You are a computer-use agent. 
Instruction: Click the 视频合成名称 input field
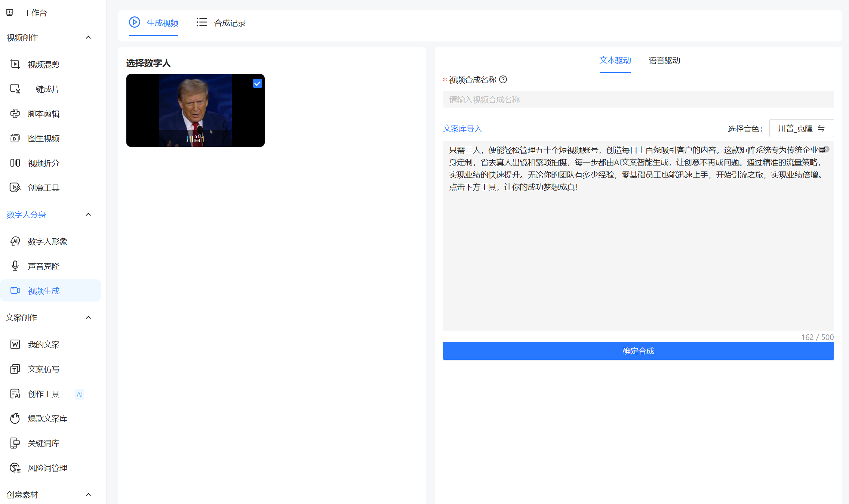[638, 99]
